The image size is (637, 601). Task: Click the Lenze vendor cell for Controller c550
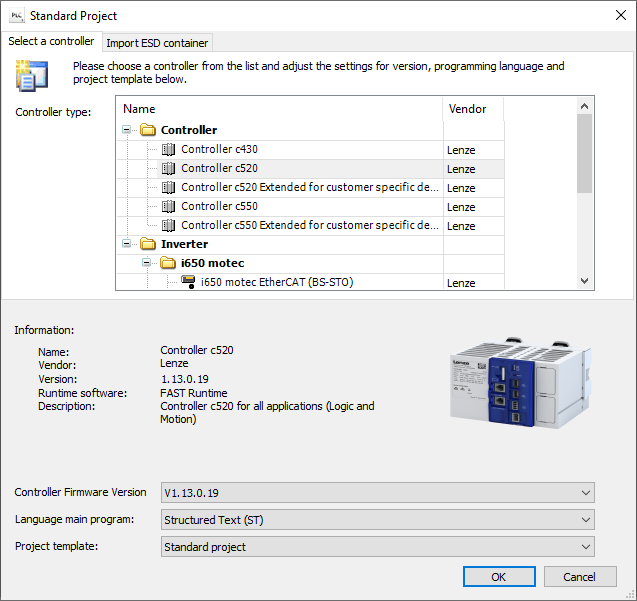(474, 207)
